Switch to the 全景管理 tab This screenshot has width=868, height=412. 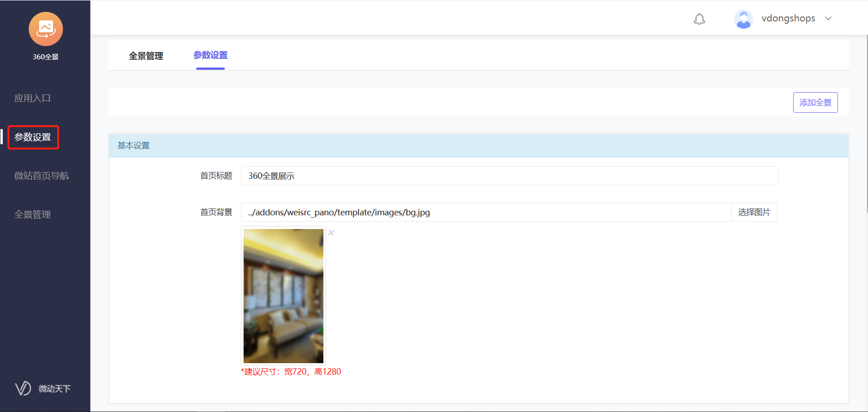146,56
